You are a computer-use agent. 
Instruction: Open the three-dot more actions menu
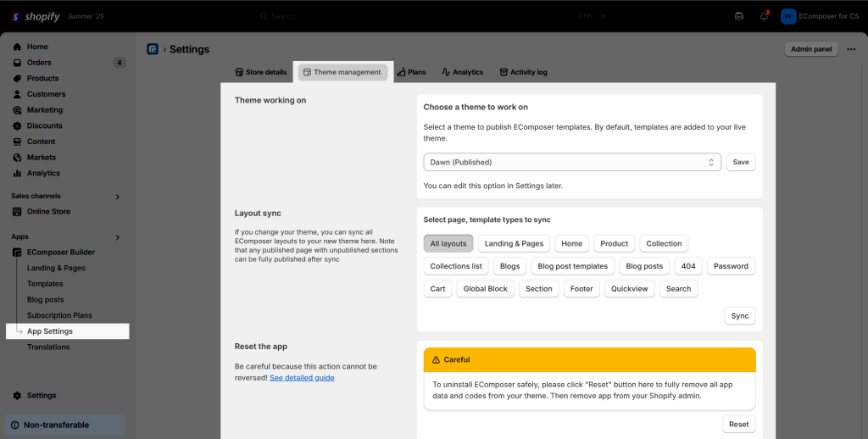[851, 49]
